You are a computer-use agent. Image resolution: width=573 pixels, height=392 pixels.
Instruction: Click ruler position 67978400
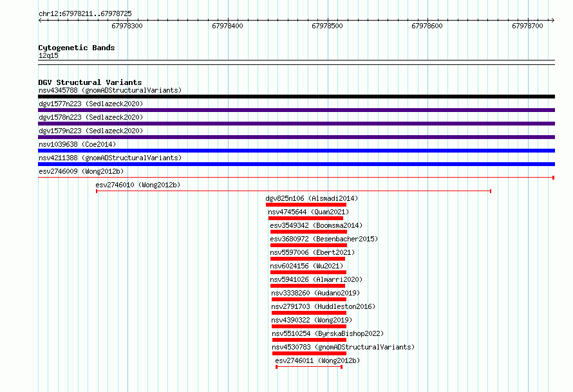click(227, 26)
